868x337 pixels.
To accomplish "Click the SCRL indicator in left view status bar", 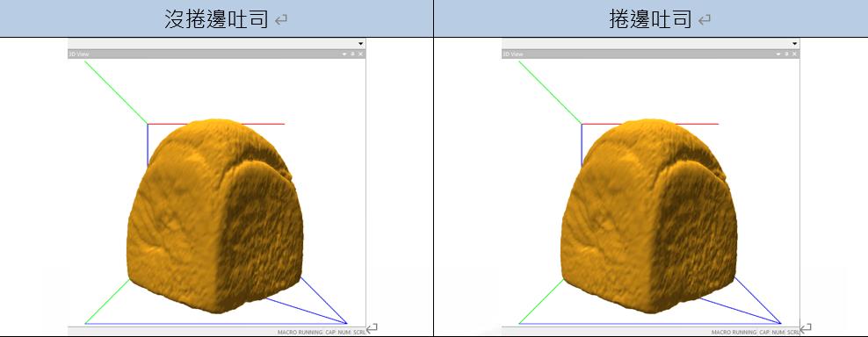I will click(359, 333).
